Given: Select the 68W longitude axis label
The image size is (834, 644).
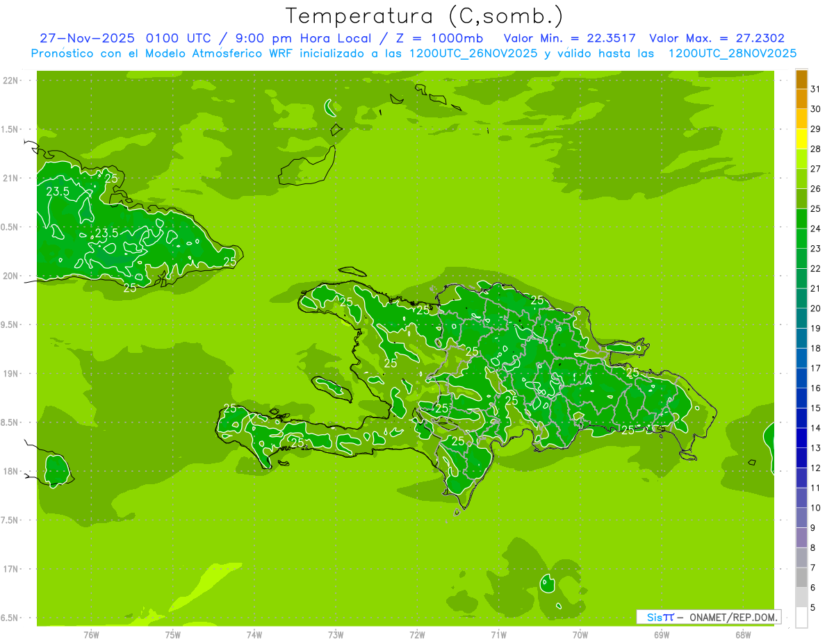Looking at the screenshot, I should click(x=743, y=635).
